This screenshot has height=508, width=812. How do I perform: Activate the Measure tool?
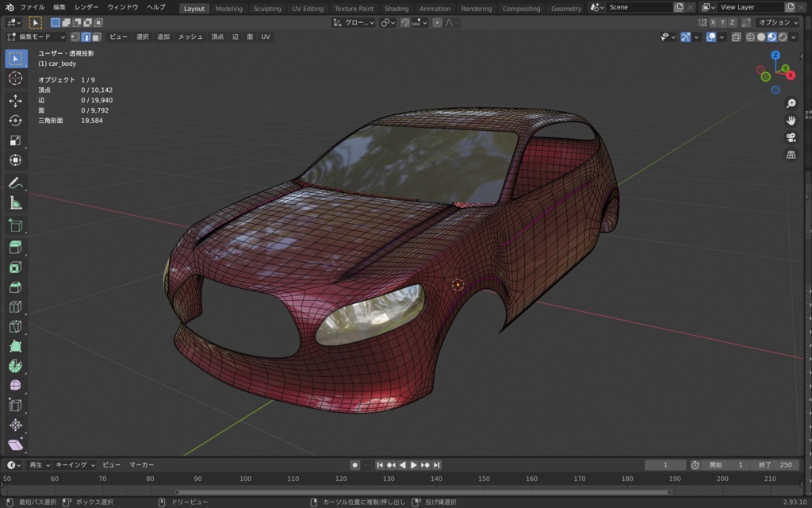pyautogui.click(x=15, y=202)
